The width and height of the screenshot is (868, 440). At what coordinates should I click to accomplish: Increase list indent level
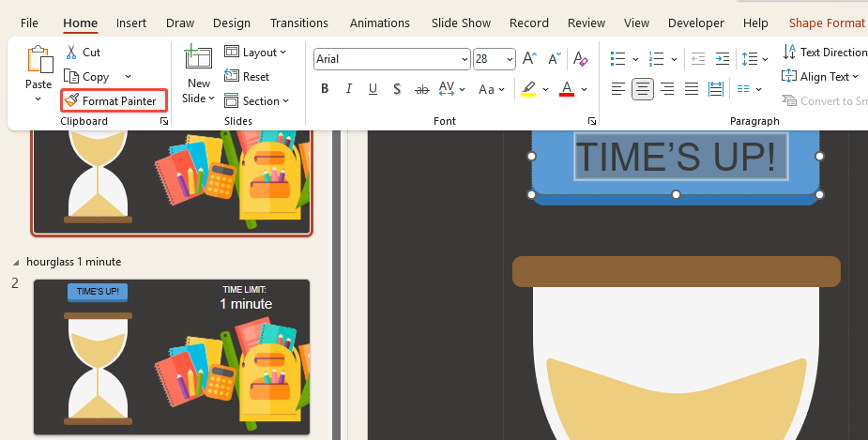(x=723, y=59)
